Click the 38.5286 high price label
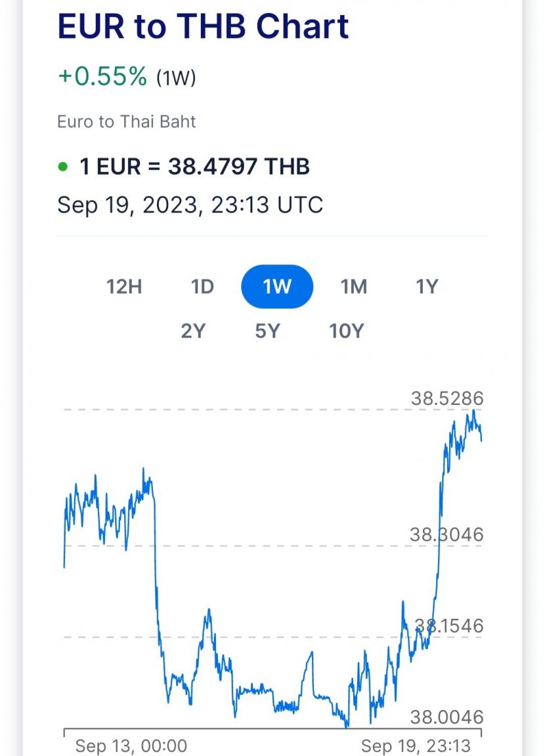Screen dimensions: 545x756 click(447, 399)
